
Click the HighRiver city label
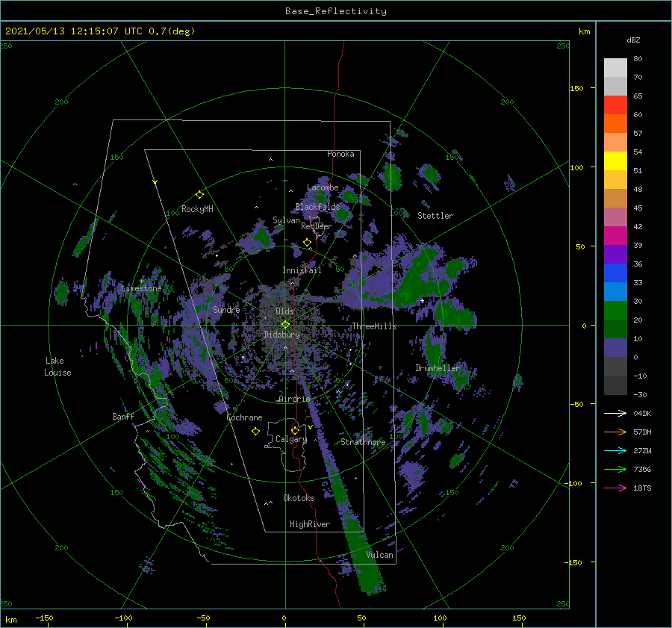tap(310, 524)
